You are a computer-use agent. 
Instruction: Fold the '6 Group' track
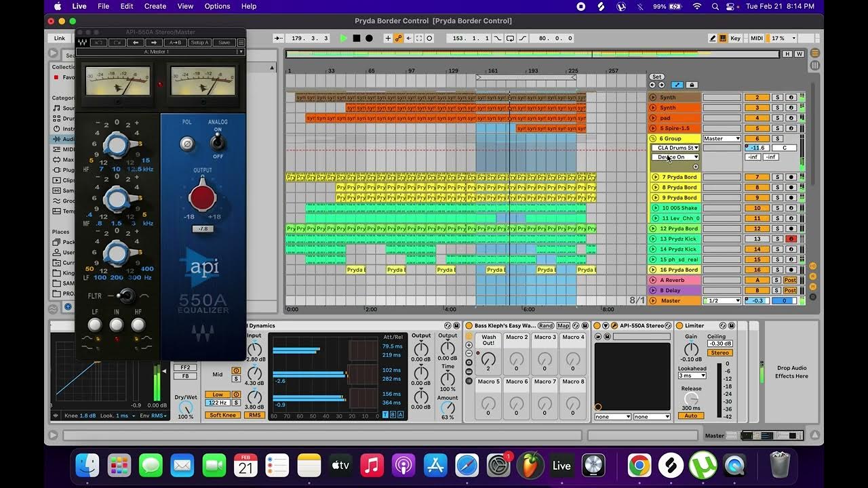pos(653,139)
